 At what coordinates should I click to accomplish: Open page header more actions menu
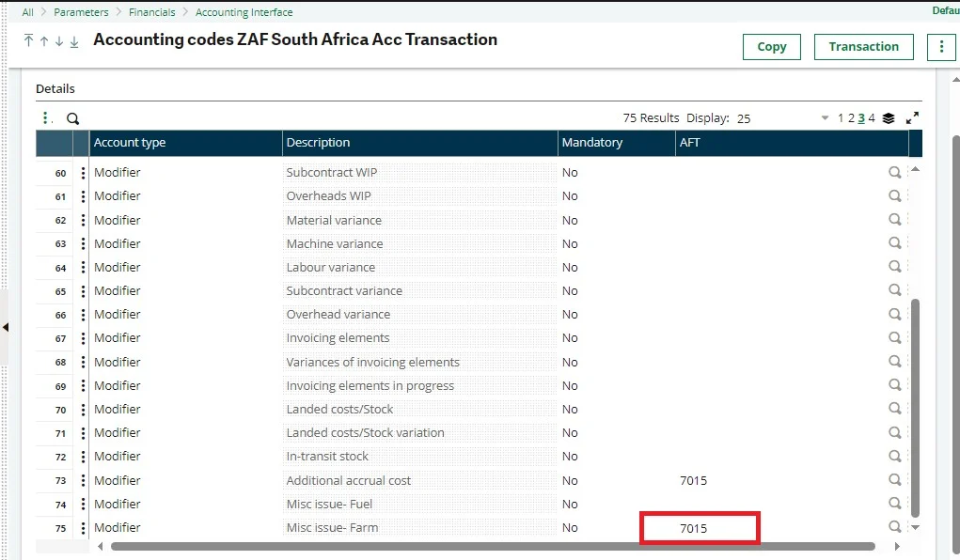(941, 47)
